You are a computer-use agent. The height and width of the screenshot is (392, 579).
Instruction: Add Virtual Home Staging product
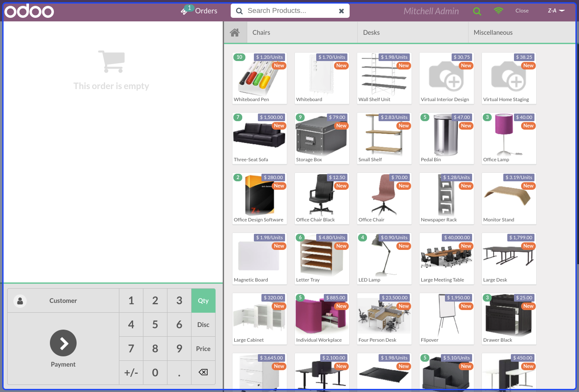[x=509, y=78]
